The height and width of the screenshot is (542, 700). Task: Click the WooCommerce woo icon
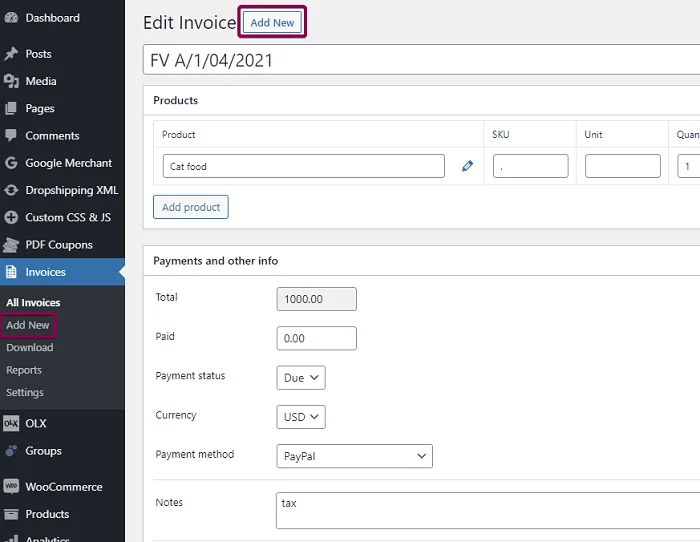click(x=11, y=486)
